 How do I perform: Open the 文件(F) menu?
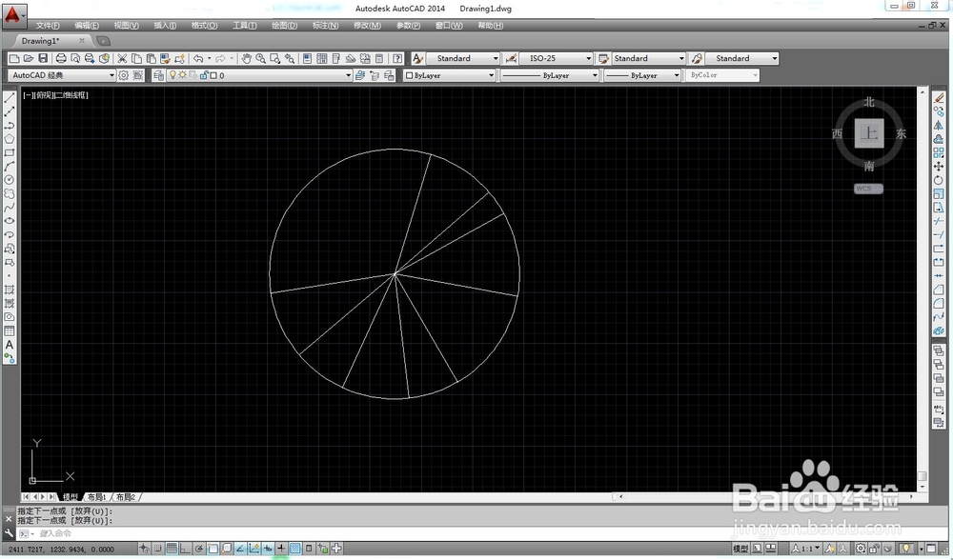48,26
